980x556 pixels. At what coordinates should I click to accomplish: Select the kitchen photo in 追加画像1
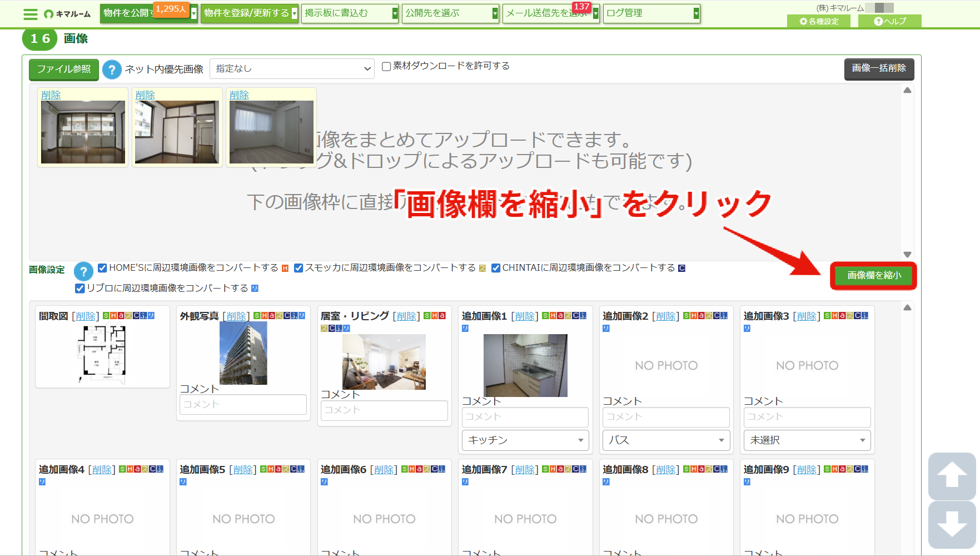click(x=525, y=365)
